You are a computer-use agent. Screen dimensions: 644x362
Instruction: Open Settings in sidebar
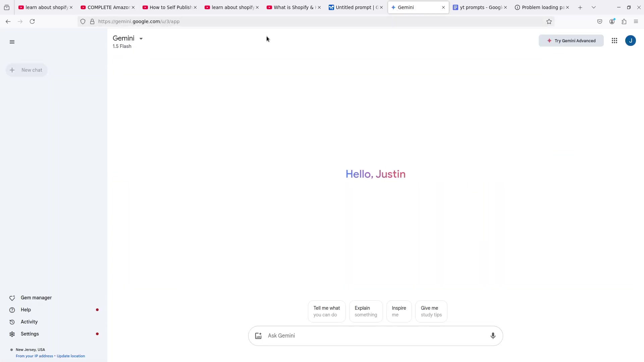pyautogui.click(x=30, y=334)
